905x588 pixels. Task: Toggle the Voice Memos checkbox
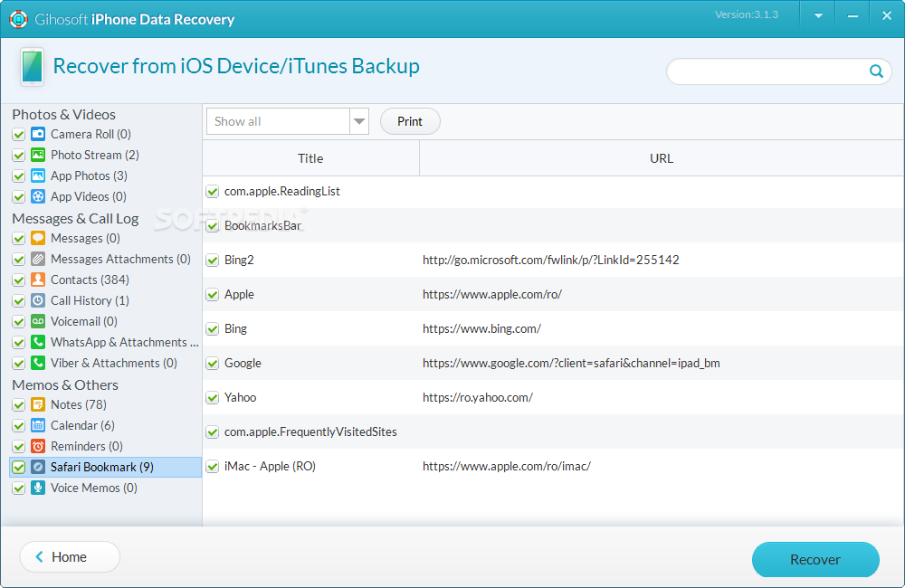coord(18,488)
